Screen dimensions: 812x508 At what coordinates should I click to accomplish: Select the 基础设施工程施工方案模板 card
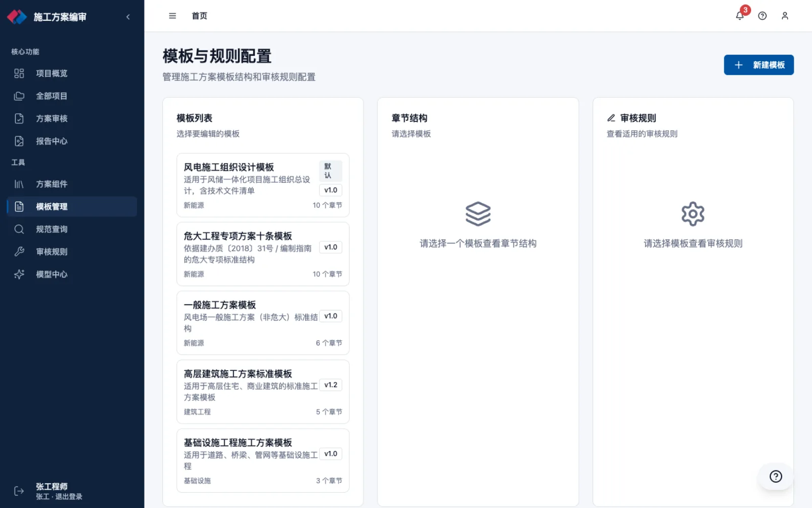pos(263,460)
